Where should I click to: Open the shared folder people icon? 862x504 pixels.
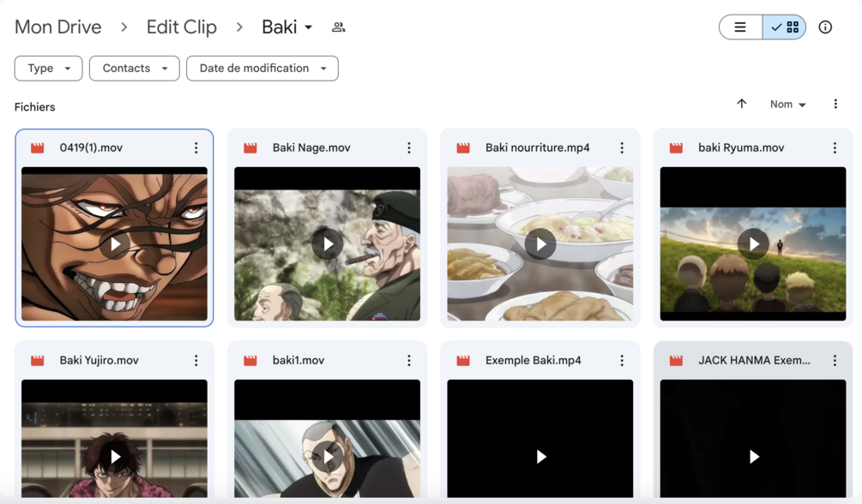point(339,27)
